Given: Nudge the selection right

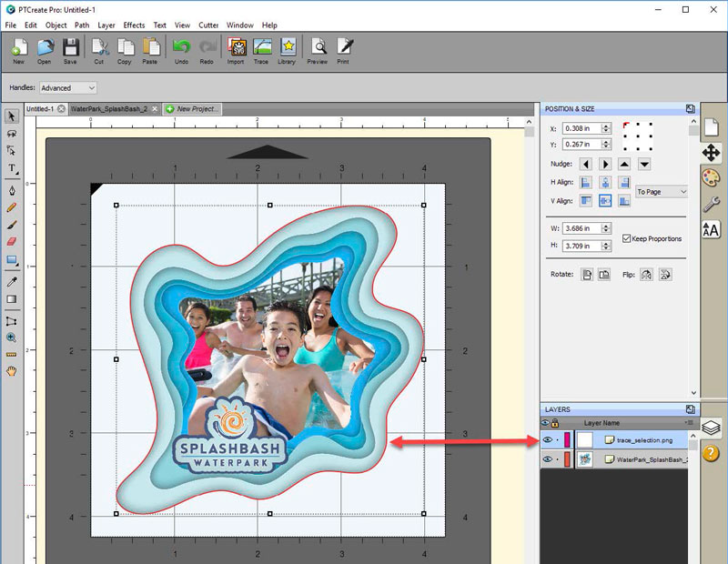Looking at the screenshot, I should [x=605, y=164].
